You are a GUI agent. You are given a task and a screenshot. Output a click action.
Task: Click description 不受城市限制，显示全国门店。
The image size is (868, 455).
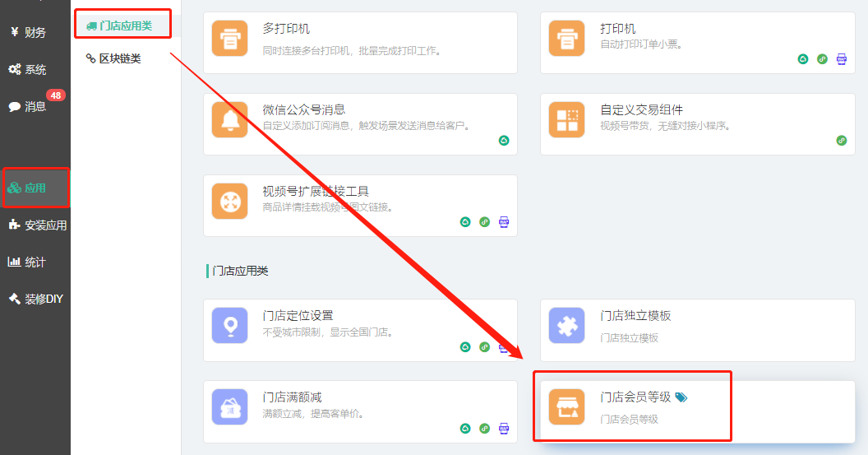[x=328, y=332]
